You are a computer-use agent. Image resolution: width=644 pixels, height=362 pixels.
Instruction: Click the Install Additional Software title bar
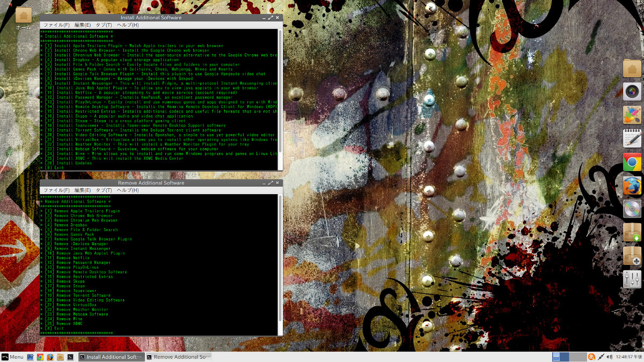(x=151, y=18)
